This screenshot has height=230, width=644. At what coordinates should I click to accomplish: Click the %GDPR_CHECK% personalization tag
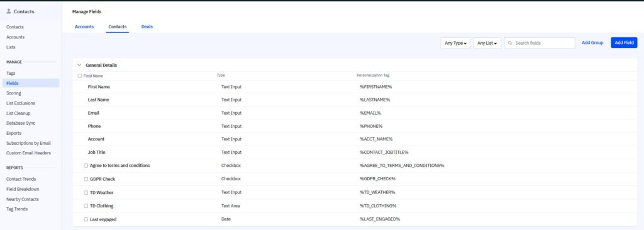[x=377, y=179]
